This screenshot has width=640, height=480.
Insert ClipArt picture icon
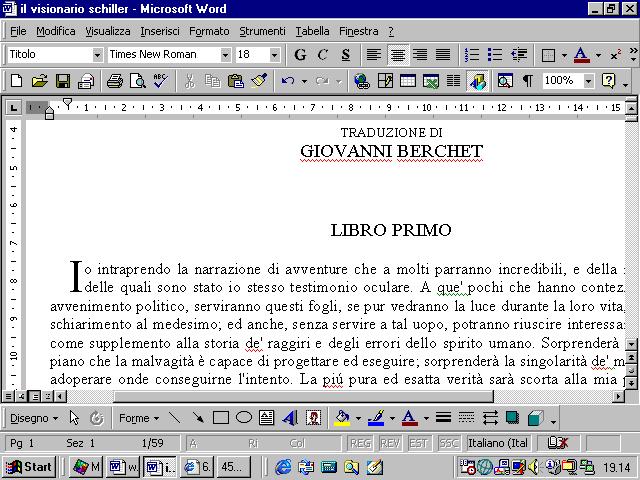[313, 418]
